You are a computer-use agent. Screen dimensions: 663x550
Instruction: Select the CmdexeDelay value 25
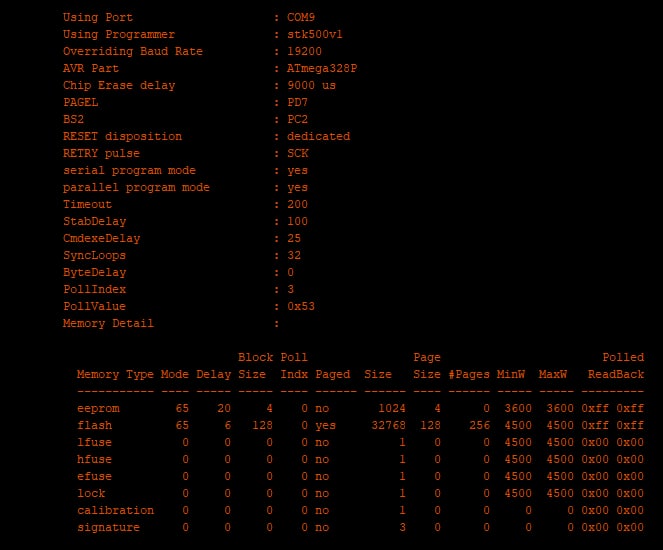294,238
